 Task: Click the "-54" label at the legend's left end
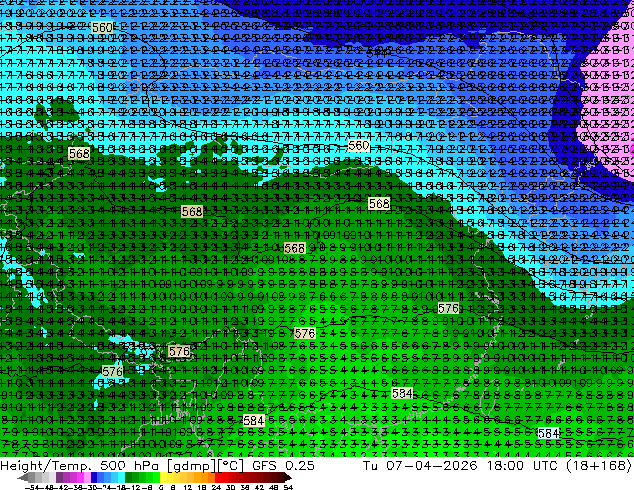(32, 488)
